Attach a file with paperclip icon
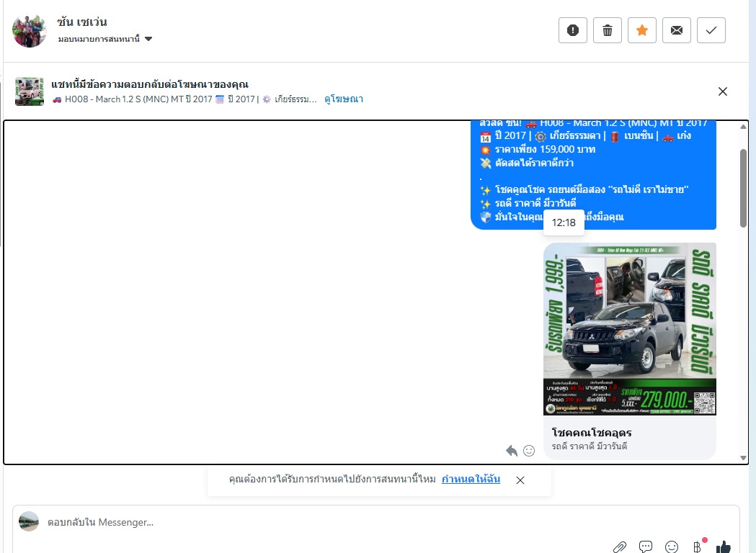756x553 pixels. coord(620,547)
